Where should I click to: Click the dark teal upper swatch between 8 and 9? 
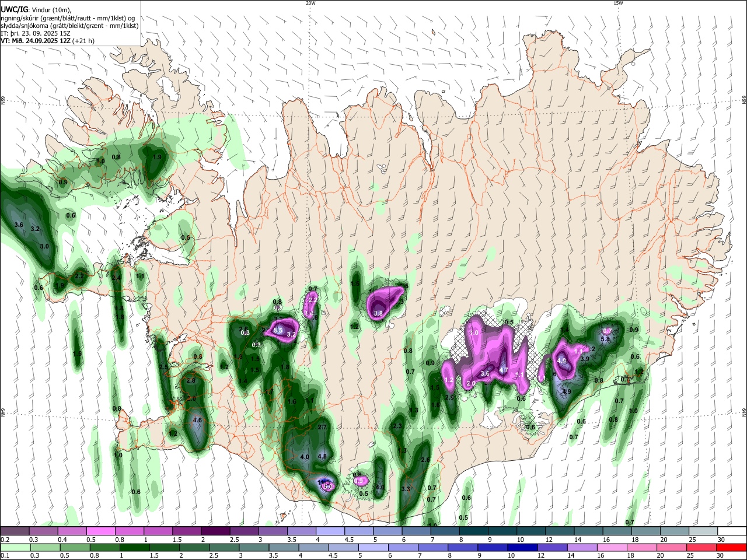coord(473,531)
